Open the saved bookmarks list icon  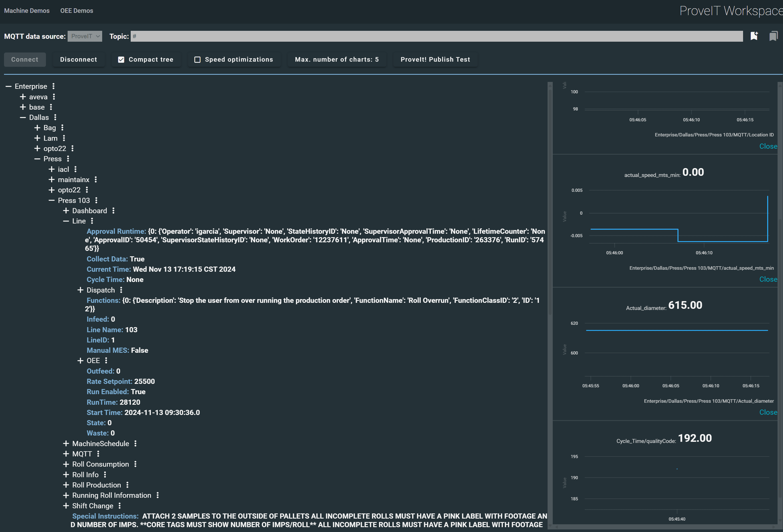tap(773, 36)
